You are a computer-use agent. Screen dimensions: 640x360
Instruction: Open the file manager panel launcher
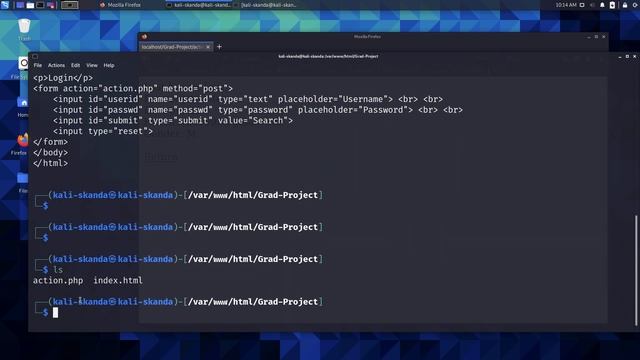pyautogui.click(x=31, y=5)
